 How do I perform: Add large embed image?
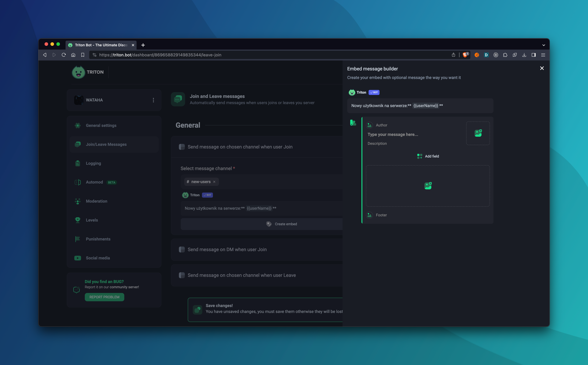428,186
